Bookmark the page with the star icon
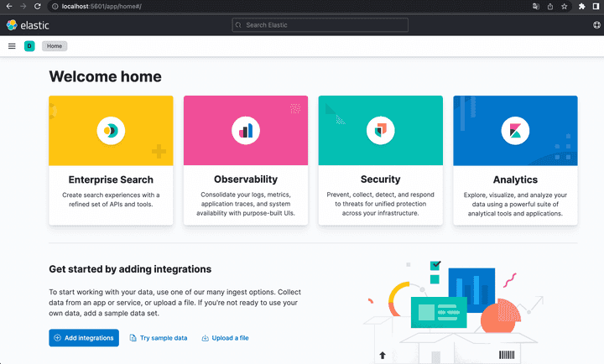604x364 pixels. point(565,6)
